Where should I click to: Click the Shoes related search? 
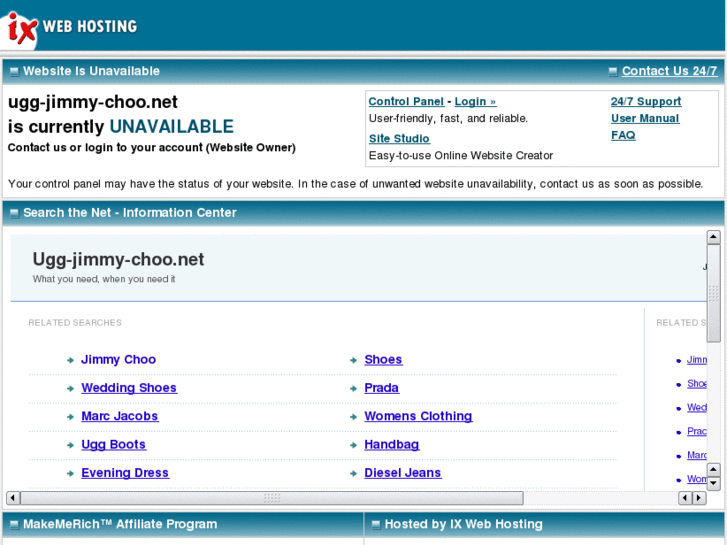click(x=383, y=359)
